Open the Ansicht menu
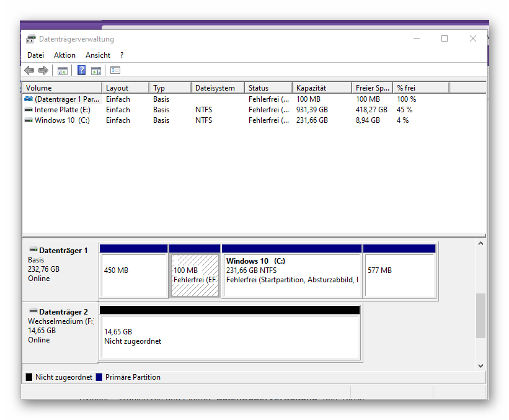 click(98, 55)
